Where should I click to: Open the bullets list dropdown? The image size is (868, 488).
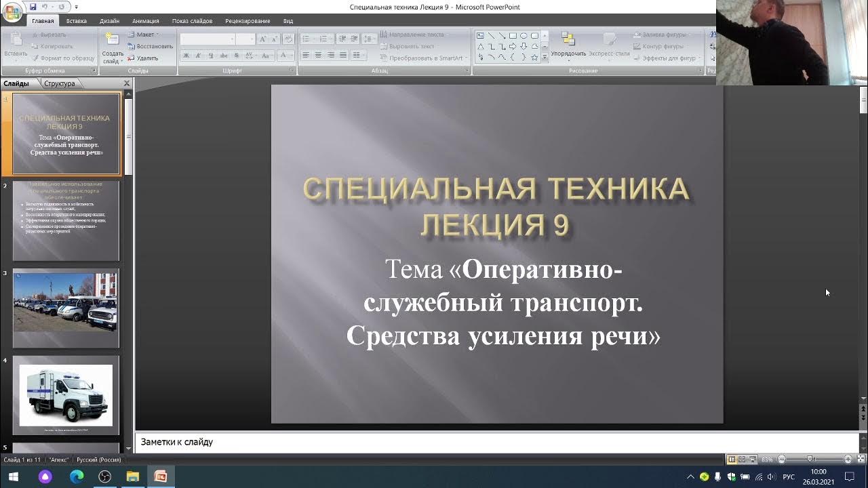(309, 39)
